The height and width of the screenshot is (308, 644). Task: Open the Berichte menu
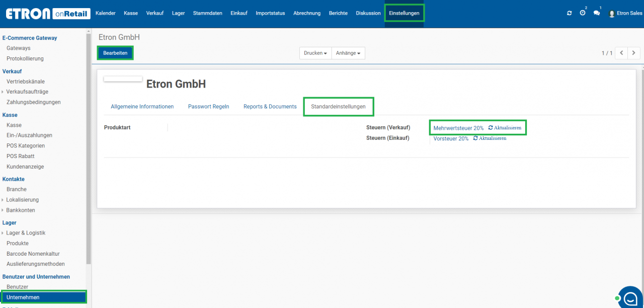point(338,14)
